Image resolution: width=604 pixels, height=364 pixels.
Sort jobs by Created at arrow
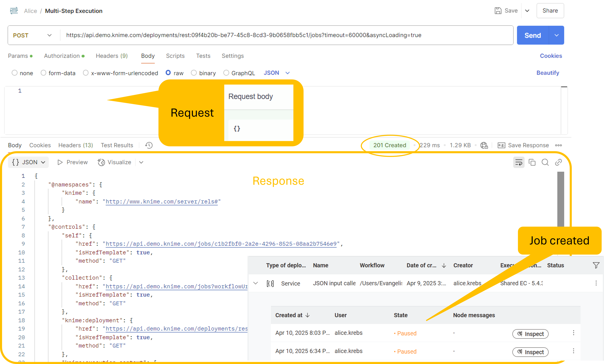308,315
